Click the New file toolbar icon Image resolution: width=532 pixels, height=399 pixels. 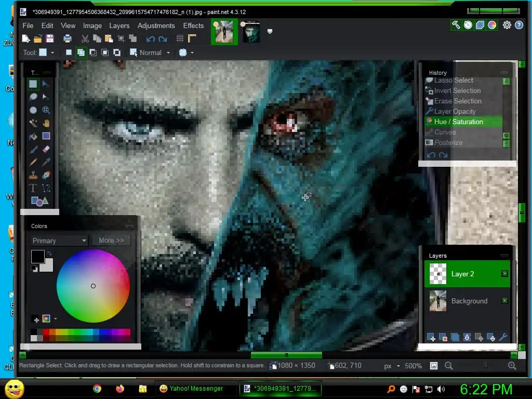[x=26, y=38]
